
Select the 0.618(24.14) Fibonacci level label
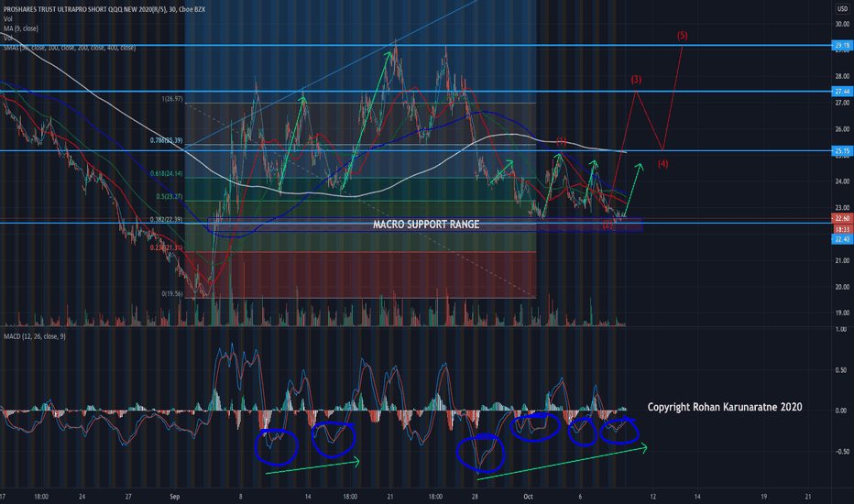pyautogui.click(x=167, y=174)
